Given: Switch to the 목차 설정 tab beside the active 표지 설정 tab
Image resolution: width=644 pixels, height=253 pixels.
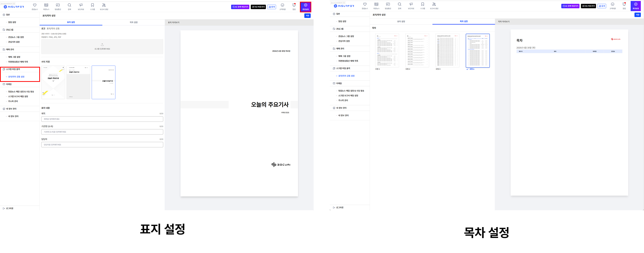Looking at the screenshot, I should pyautogui.click(x=134, y=22).
